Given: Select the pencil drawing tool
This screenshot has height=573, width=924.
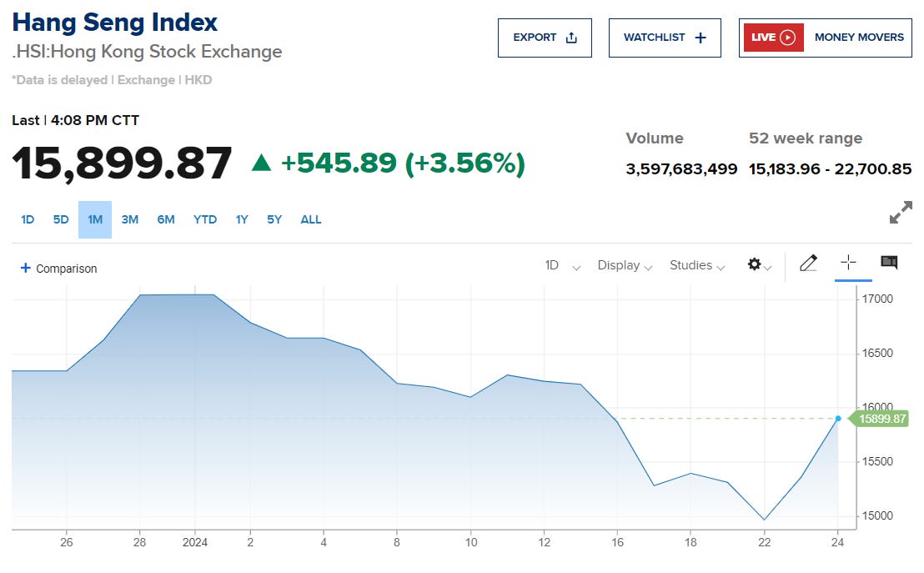Looking at the screenshot, I should point(807,264).
